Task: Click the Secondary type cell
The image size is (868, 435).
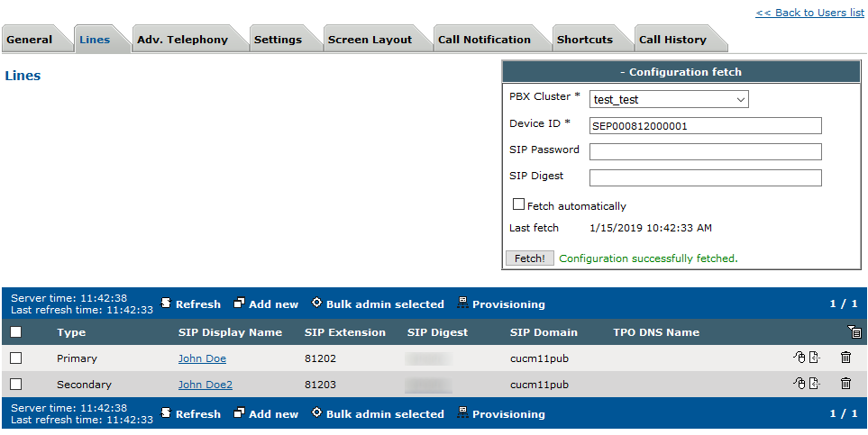Action: [84, 385]
